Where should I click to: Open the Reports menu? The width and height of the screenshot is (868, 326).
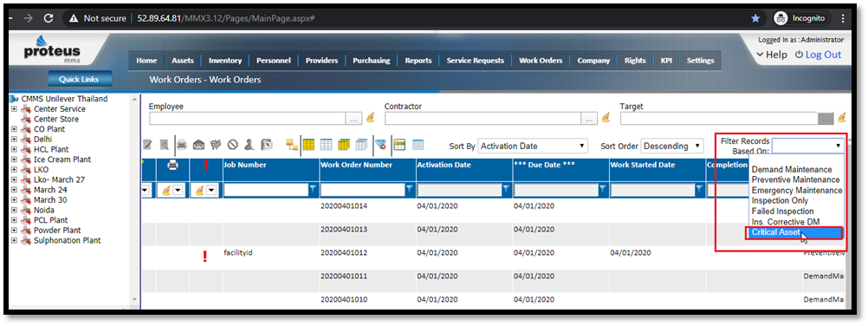point(418,61)
